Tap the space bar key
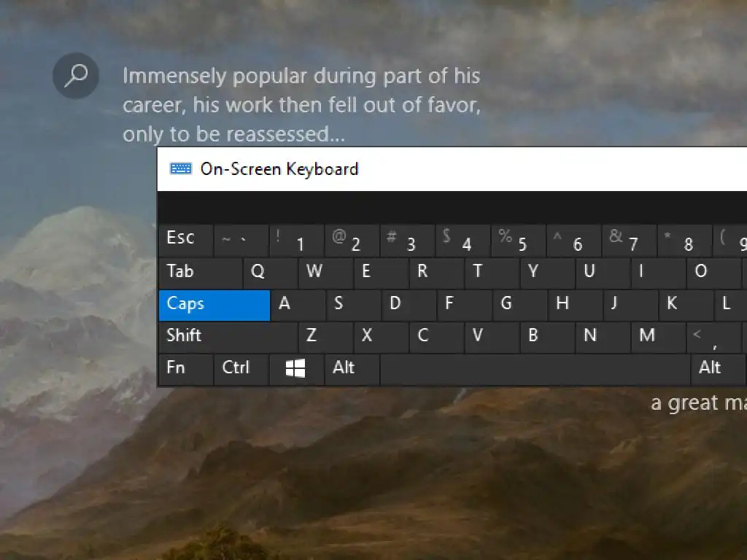Viewport: 747px width, 560px height. coord(535,368)
